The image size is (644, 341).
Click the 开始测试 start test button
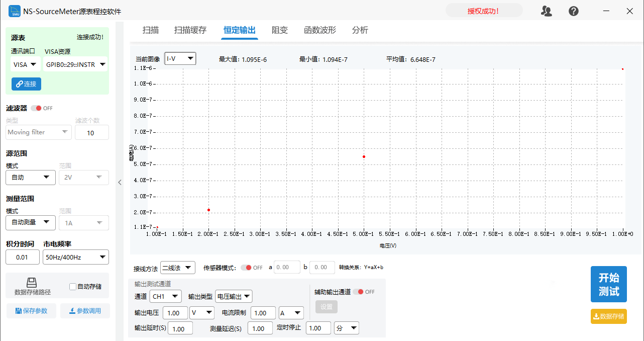coord(608,284)
